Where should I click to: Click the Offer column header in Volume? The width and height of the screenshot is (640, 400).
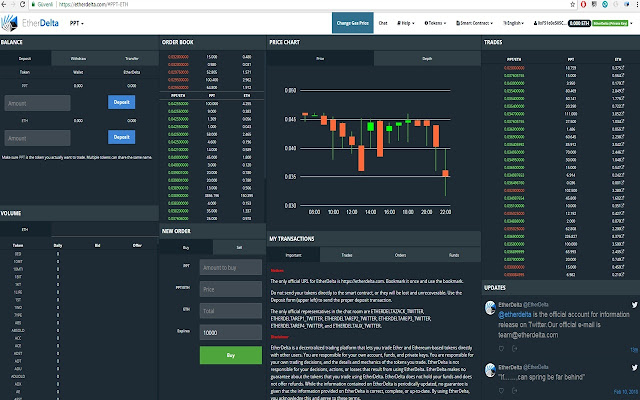(137, 245)
